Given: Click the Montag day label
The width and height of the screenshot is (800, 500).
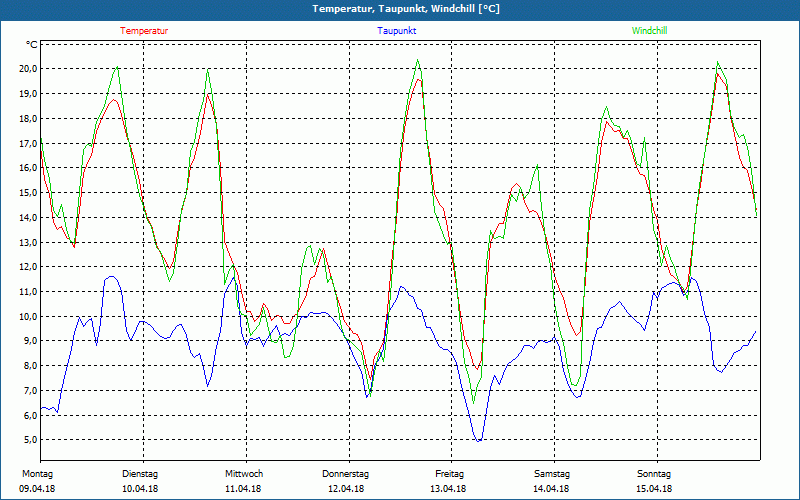Looking at the screenshot, I should (37, 474).
